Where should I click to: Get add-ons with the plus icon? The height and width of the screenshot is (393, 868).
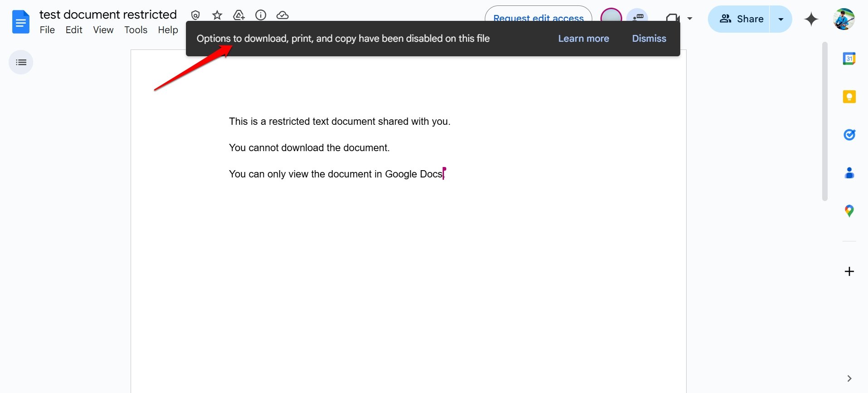(x=849, y=271)
